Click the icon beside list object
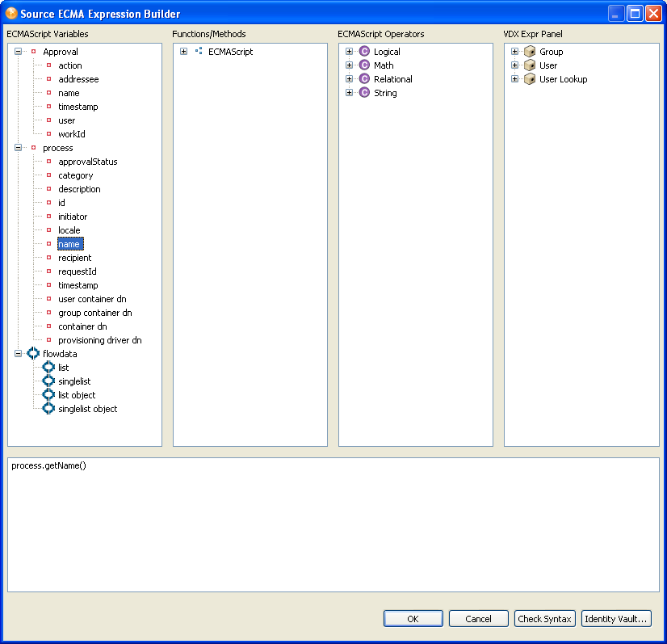 point(48,394)
